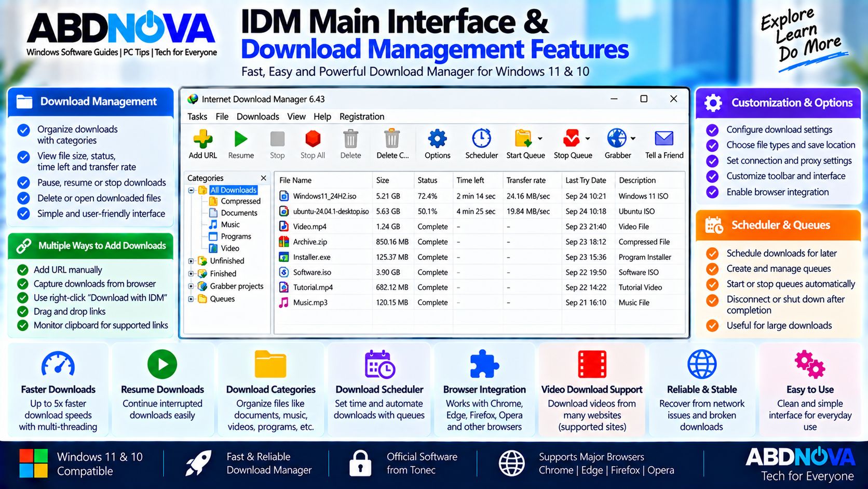The height and width of the screenshot is (489, 868).
Task: Click the red Stop All icon
Action: (313, 139)
